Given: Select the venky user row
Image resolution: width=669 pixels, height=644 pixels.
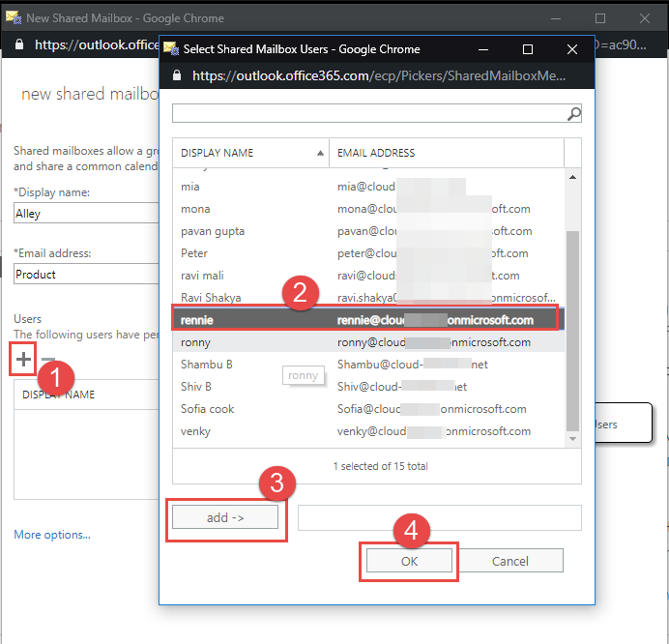Looking at the screenshot, I should point(368,431).
